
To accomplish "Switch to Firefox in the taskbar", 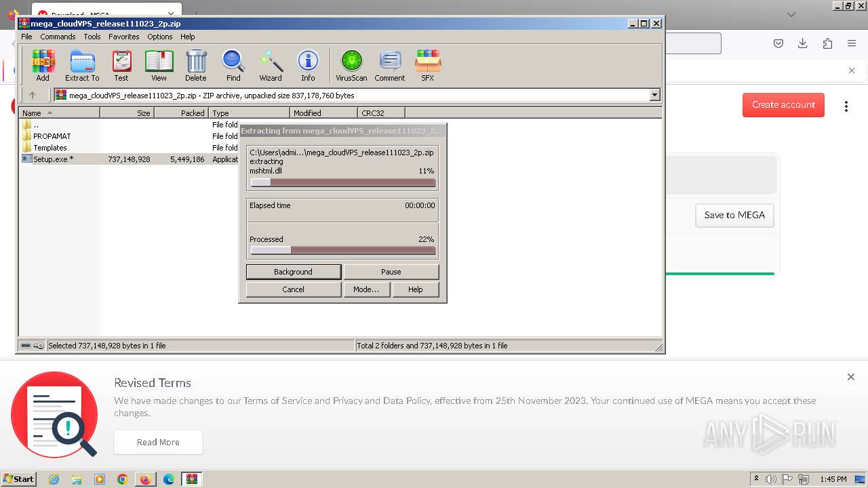I will [x=146, y=479].
